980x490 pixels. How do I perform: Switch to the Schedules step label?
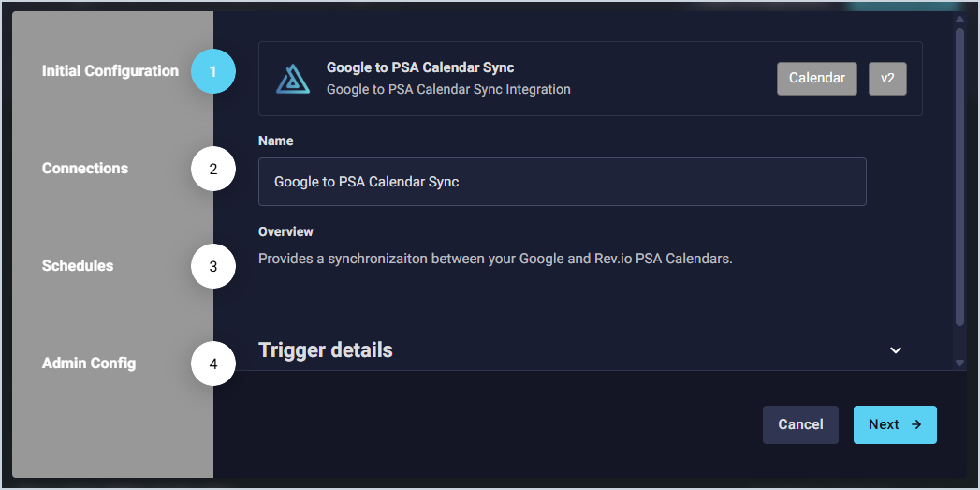[78, 266]
